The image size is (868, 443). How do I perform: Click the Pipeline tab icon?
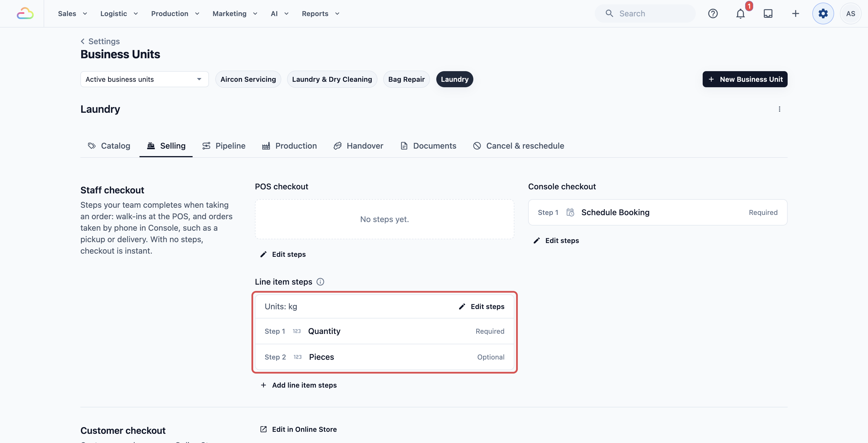point(206,146)
